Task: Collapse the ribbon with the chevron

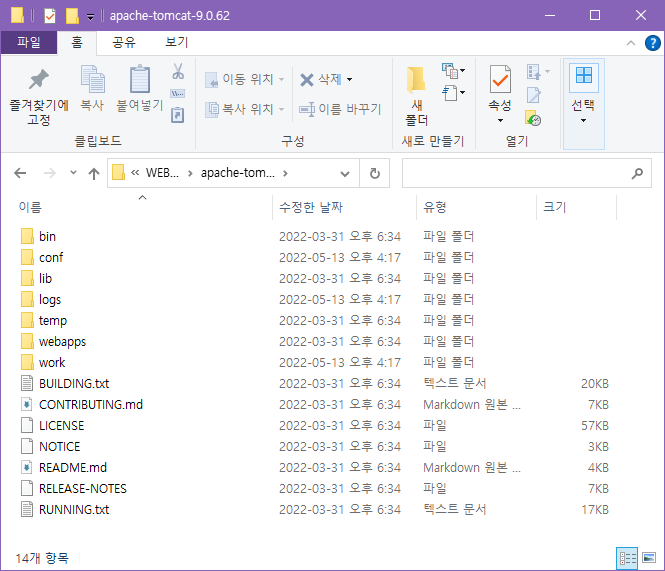Action: (x=631, y=43)
